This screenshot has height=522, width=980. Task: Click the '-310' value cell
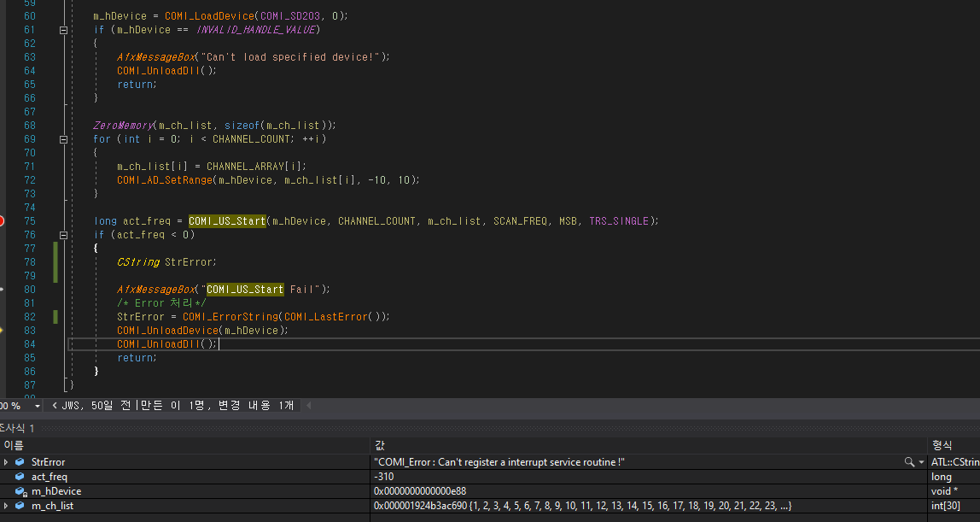coord(384,477)
